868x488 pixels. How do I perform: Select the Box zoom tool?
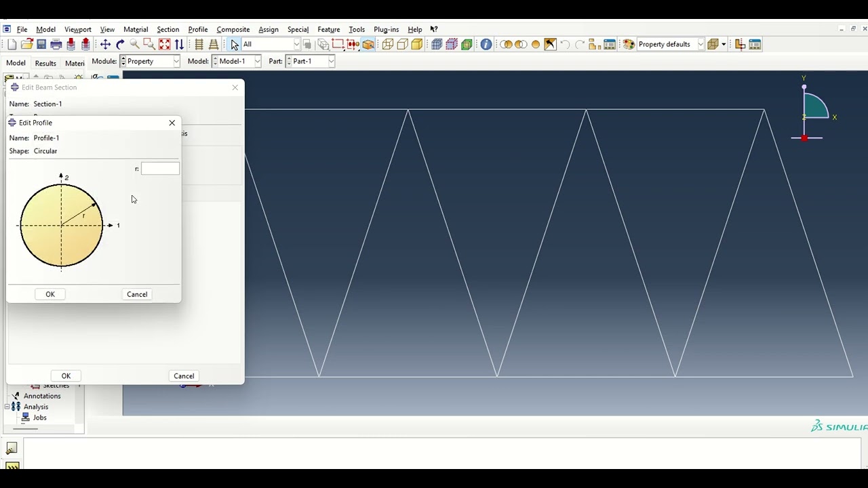pos(149,45)
